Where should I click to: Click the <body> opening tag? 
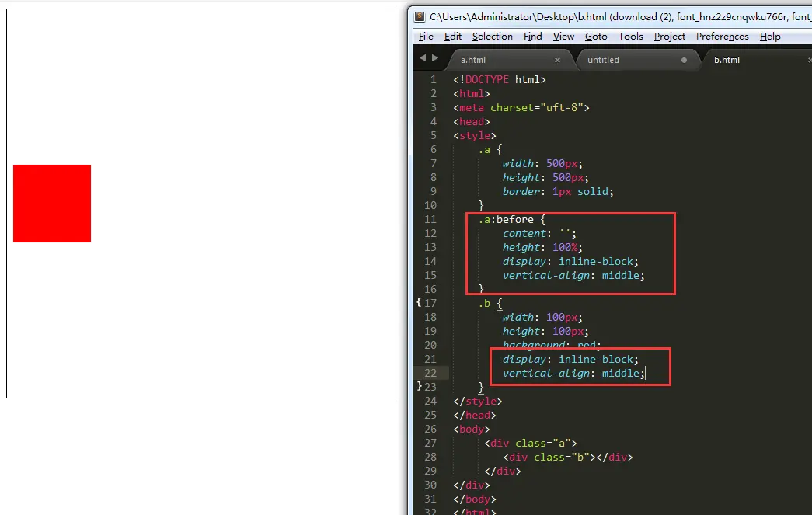[x=471, y=429]
